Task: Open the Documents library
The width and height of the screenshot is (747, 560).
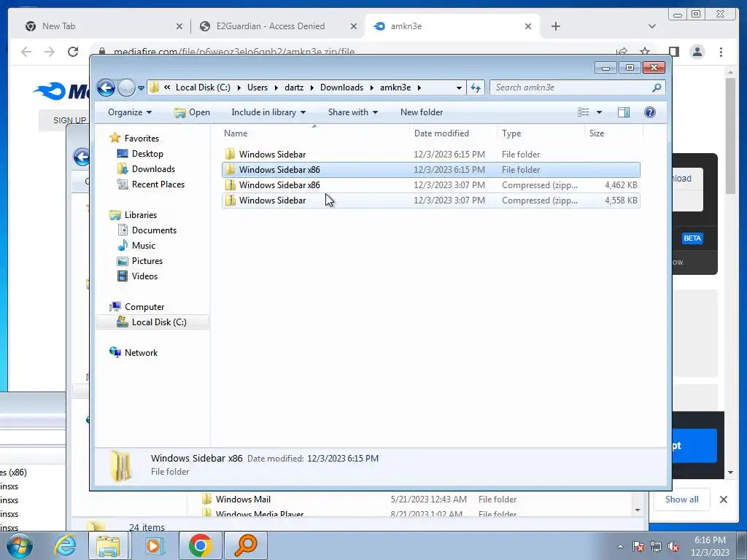Action: 154,230
